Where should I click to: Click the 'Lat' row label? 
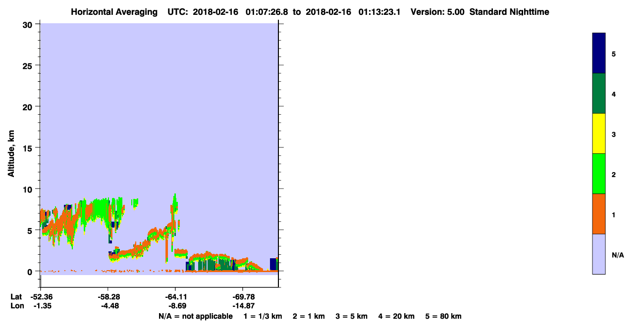16,297
